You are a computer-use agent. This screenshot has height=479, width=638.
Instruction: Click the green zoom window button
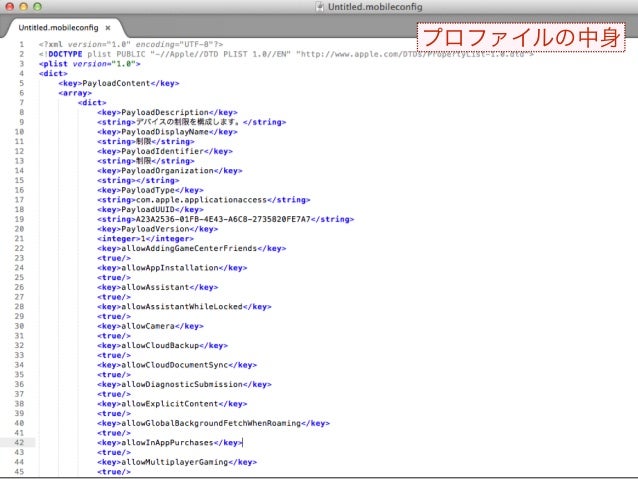coord(37,7)
